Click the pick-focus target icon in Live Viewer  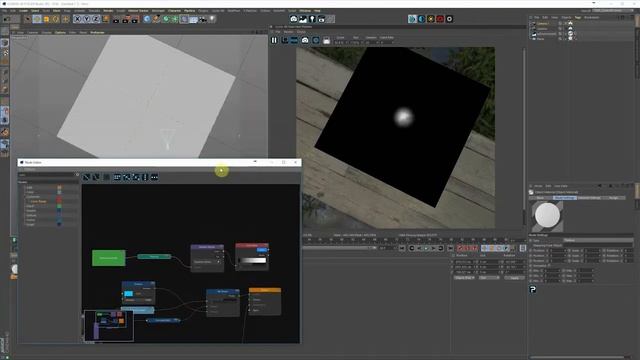point(316,40)
